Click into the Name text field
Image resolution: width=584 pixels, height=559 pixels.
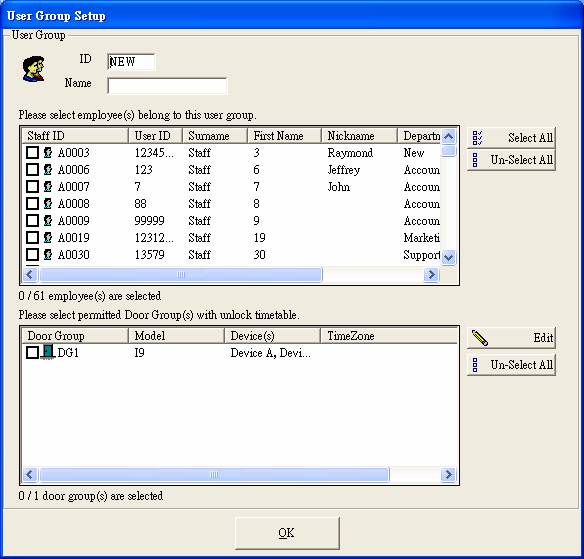pos(167,86)
